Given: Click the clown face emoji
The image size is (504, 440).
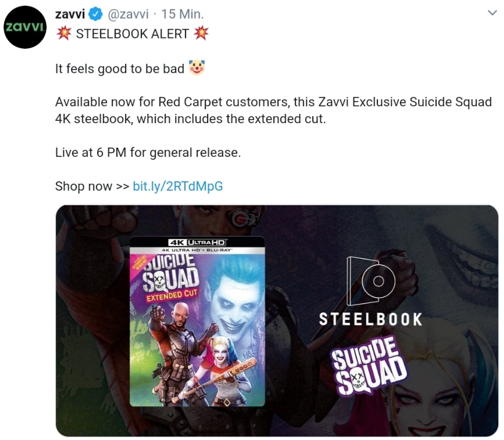Looking at the screenshot, I should (x=196, y=67).
